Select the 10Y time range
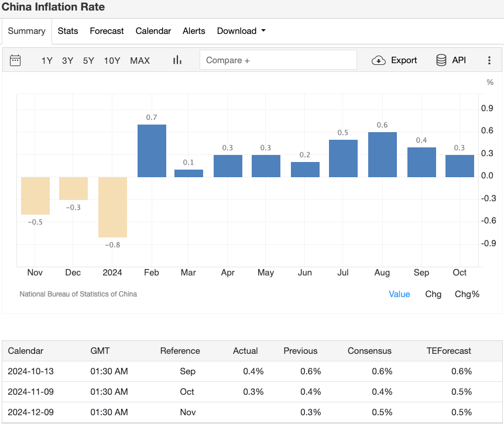504x424 pixels. pos(112,60)
